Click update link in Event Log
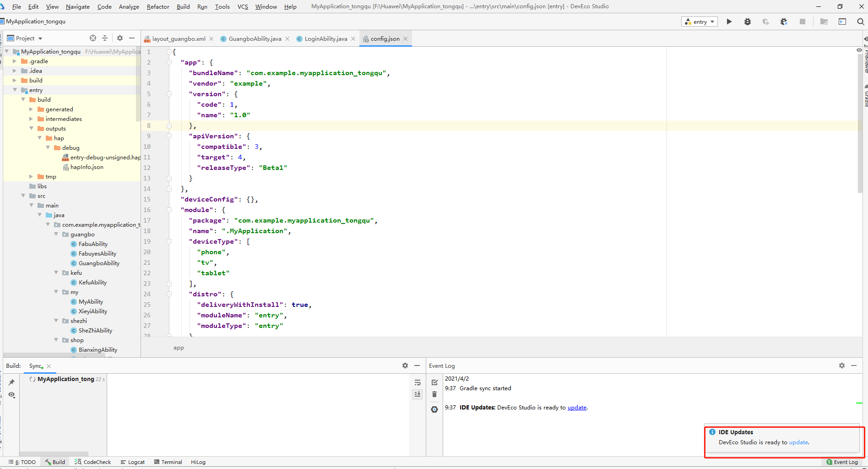Viewport: 868px width, 469px height. 577,408
